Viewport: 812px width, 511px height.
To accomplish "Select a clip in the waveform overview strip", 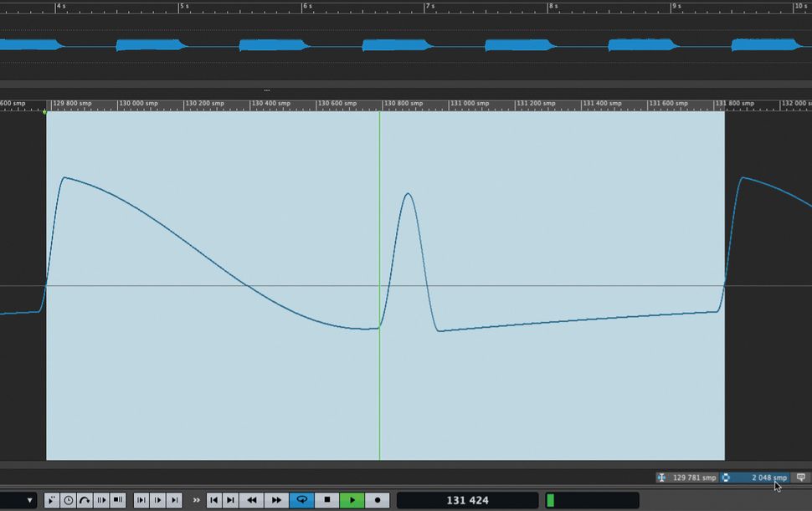I will coord(151,43).
